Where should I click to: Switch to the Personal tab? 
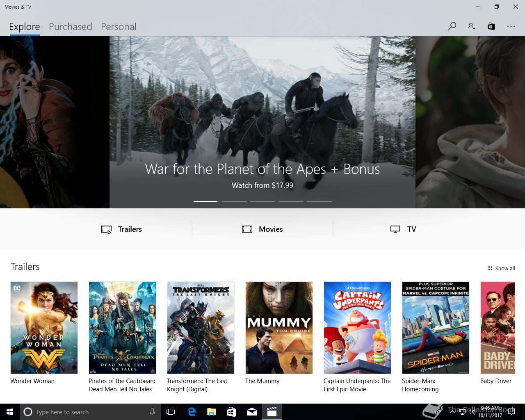click(x=119, y=27)
